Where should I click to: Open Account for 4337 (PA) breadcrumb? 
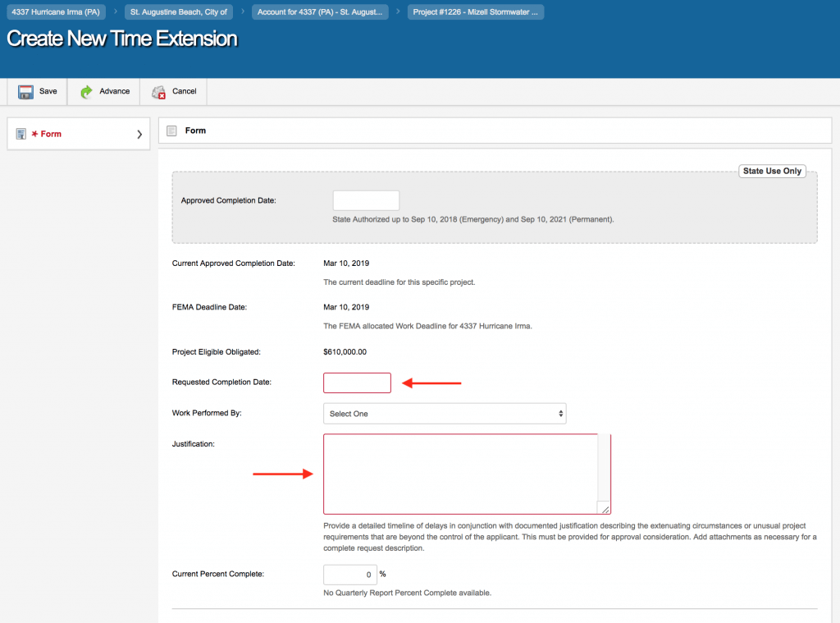[x=320, y=12]
